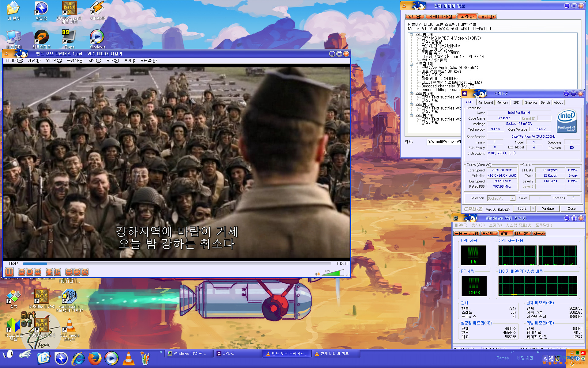Toggle VLC shuffle/random button
This screenshot has width=588, height=368.
85,272
